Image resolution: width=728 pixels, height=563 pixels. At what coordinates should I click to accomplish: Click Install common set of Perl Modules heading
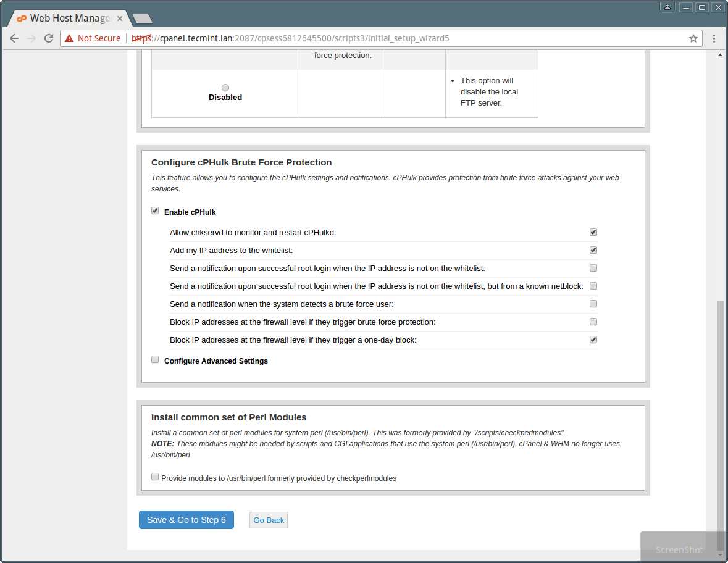(x=229, y=417)
